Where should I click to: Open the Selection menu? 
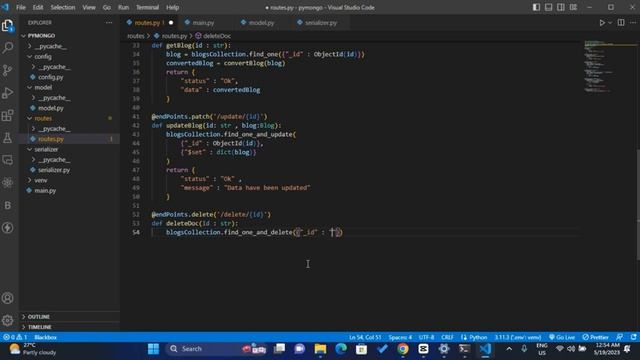point(62,7)
